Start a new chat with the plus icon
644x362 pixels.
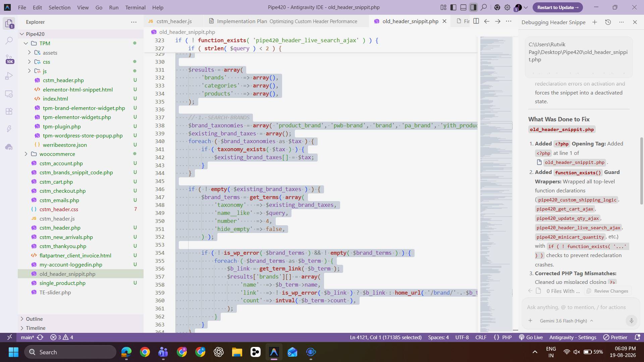pyautogui.click(x=595, y=22)
